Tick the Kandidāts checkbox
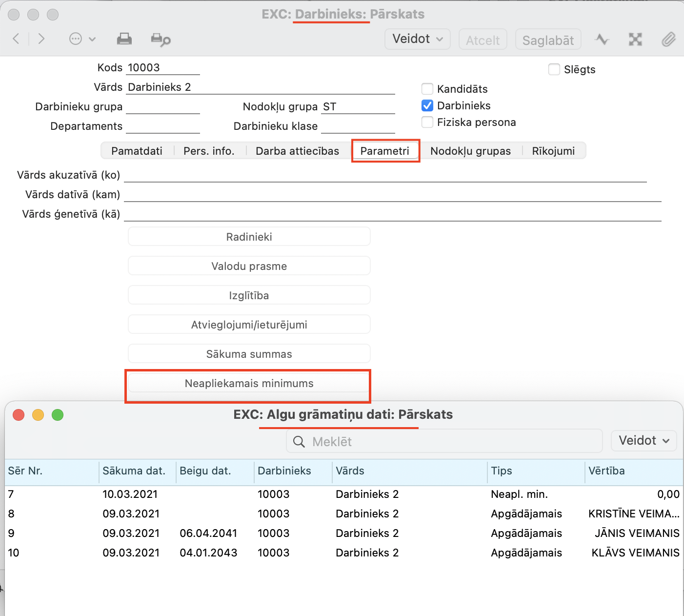Viewport: 684px width, 616px height. point(427,89)
